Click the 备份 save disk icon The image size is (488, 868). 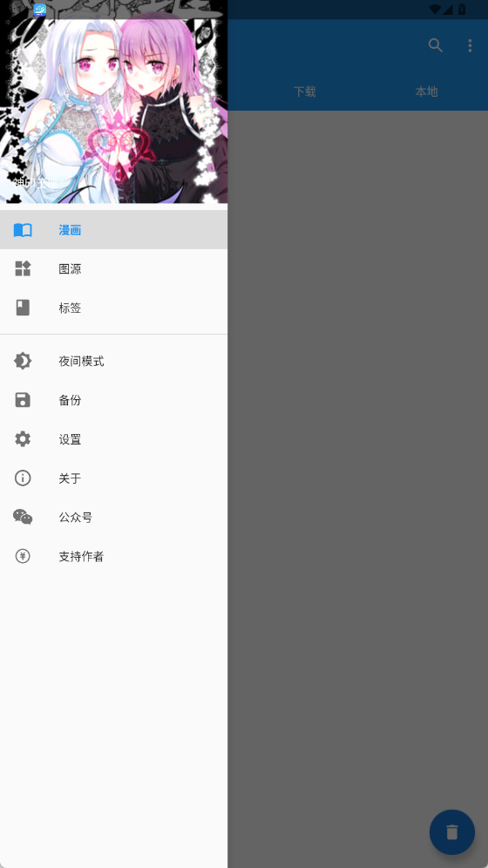[23, 400]
